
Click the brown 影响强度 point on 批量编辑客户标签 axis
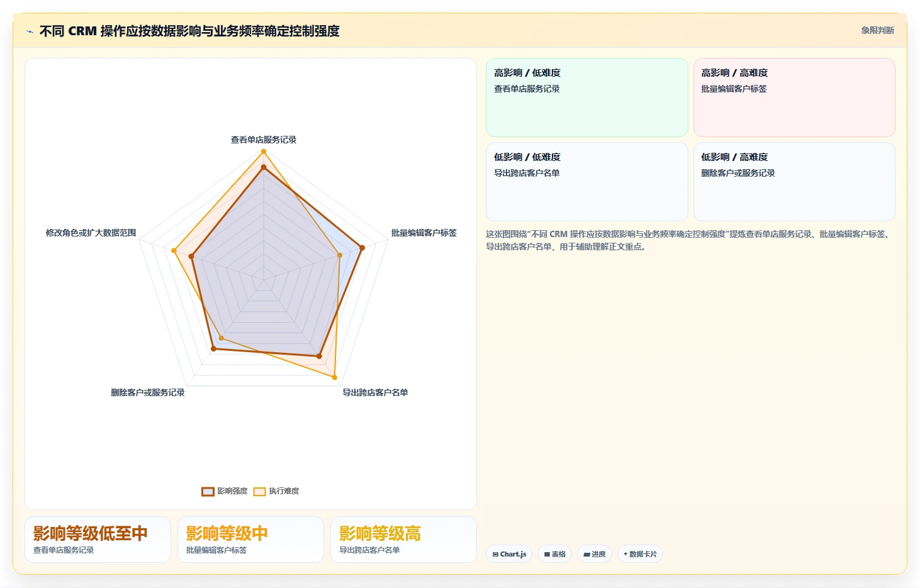click(x=362, y=248)
